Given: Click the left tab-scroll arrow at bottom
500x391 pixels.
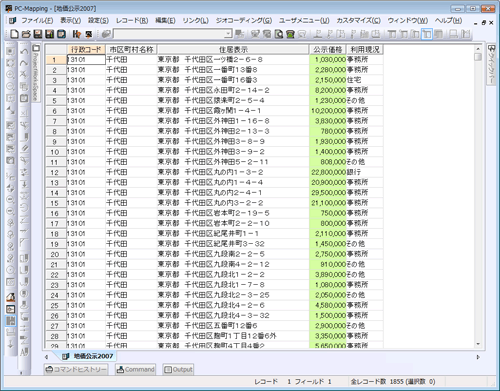Looking at the screenshot, I should pos(46,357).
